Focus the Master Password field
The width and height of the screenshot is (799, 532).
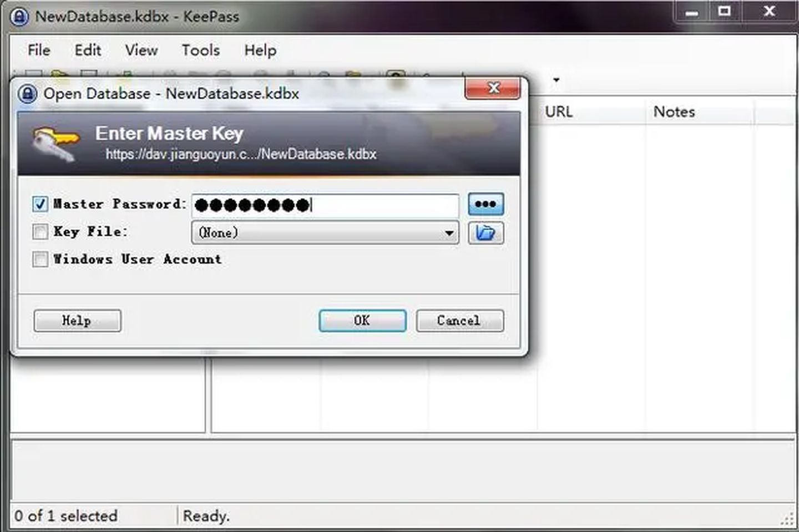pyautogui.click(x=325, y=205)
